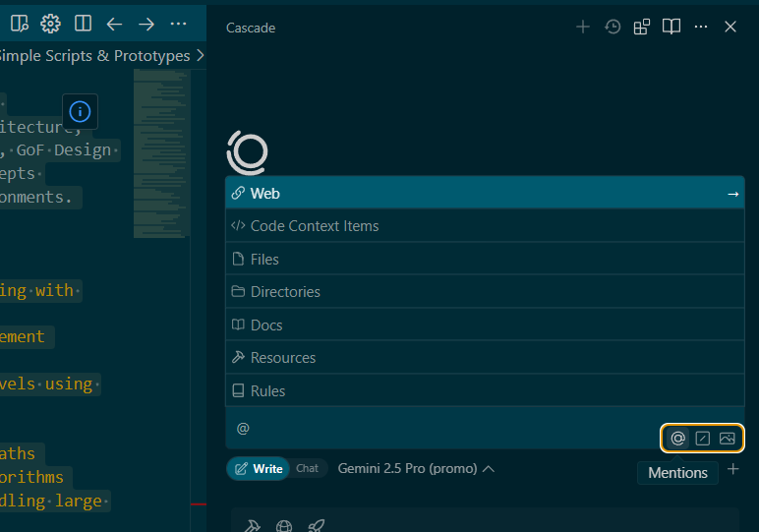Viewport: 759px width, 532px height.
Task: Open Cascade docs book icon
Action: [x=671, y=27]
